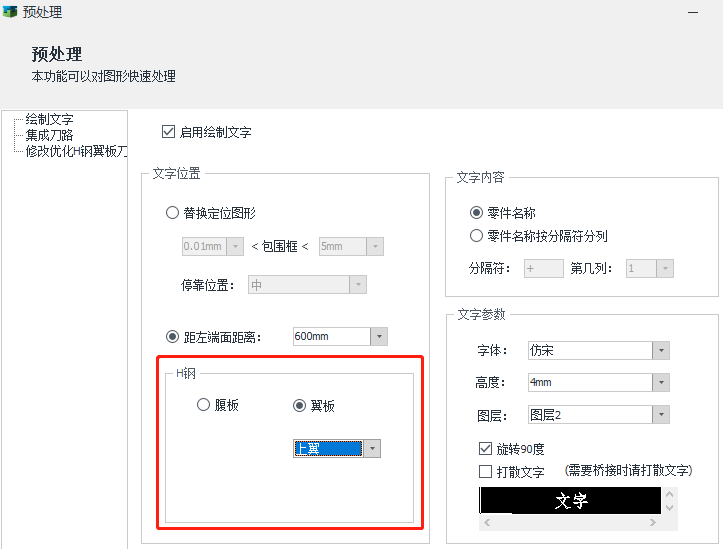Open the 上翼 flange dropdown

(372, 449)
